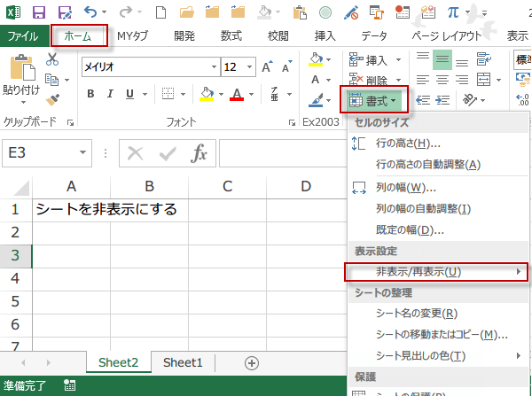Apply red font color in Font group
The width and height of the screenshot is (532, 396).
coord(237,94)
